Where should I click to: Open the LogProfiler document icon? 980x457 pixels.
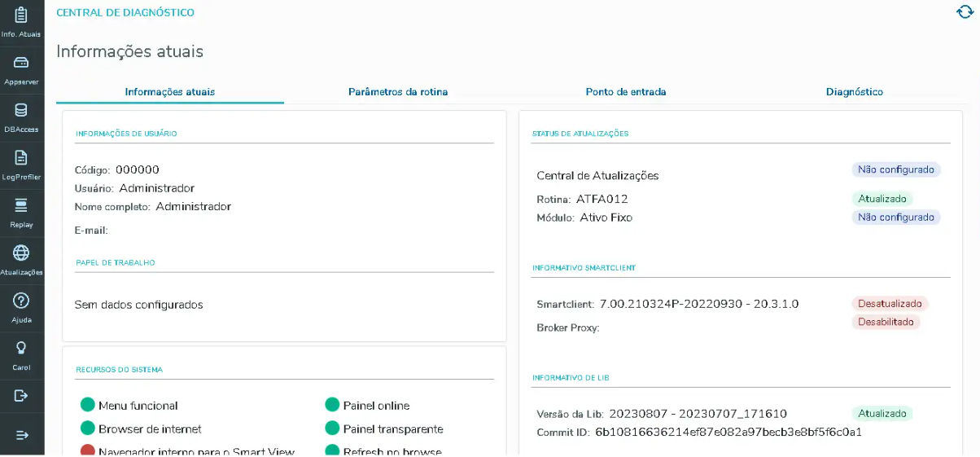[x=21, y=158]
